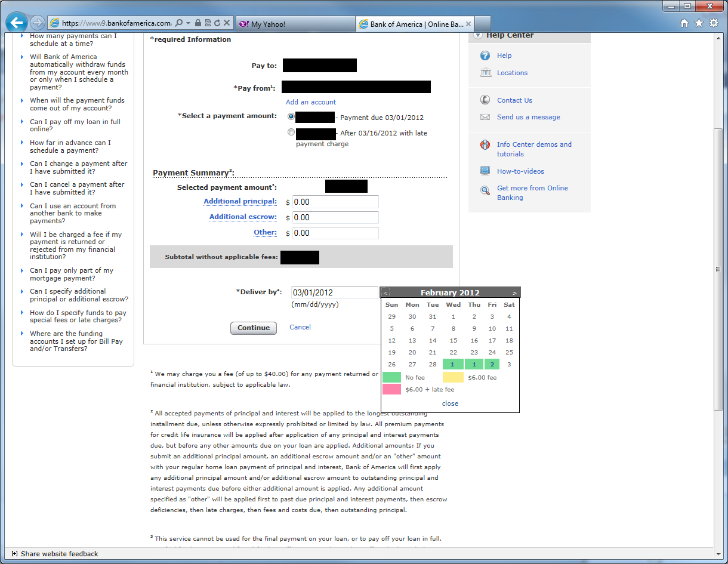Image resolution: width=728 pixels, height=564 pixels.
Task: Click the Refresh icon in address bar
Action: coord(217,23)
